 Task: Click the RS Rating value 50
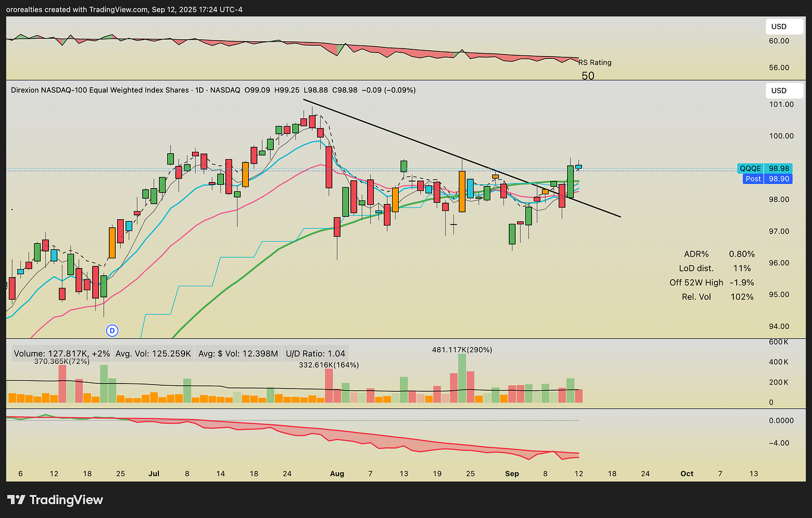588,76
